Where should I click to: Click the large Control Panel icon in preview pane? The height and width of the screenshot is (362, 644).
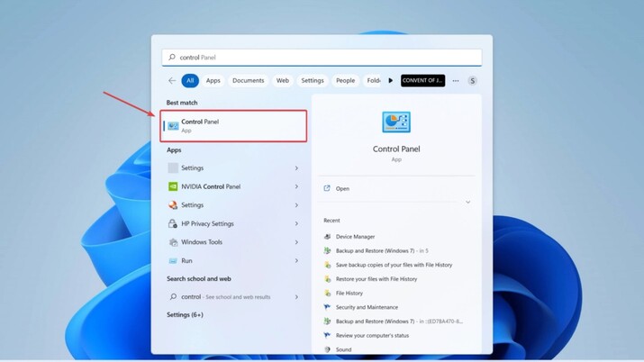(x=396, y=122)
